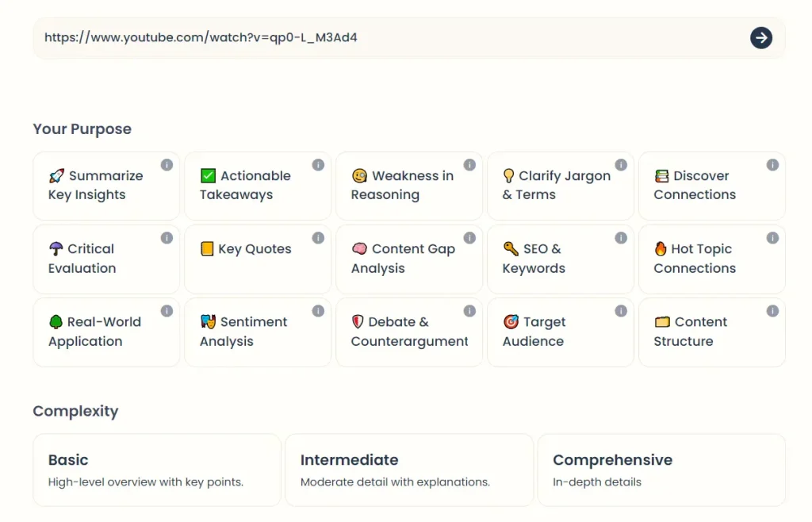Click the YouTube URL input field
Image resolution: width=812 pixels, height=522 pixels.
pyautogui.click(x=389, y=37)
